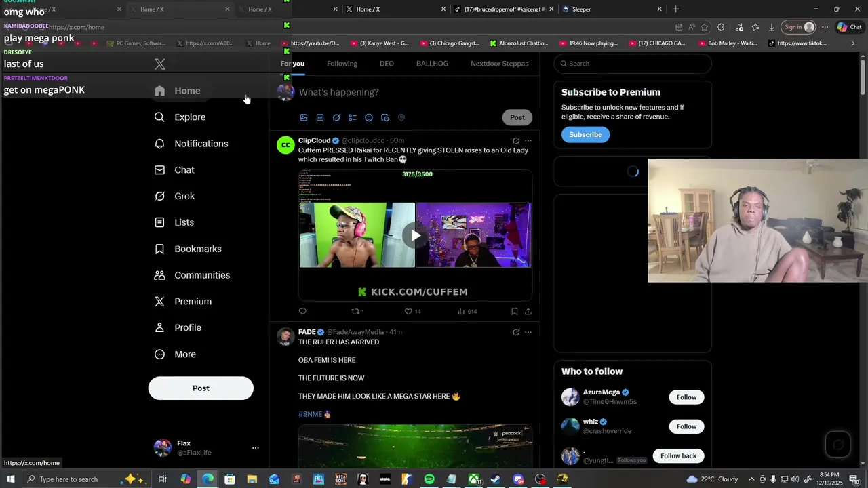This screenshot has width=868, height=488.
Task: Click the emoji icon in composer
Action: 369,117
